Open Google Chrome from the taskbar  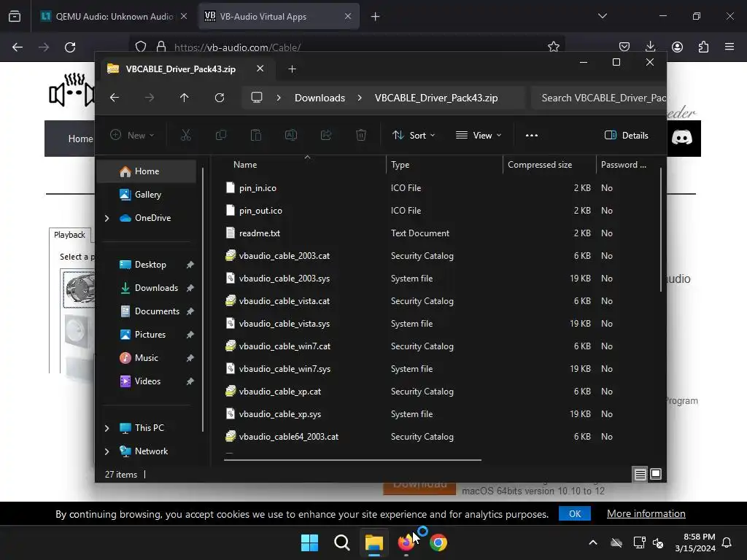click(438, 542)
